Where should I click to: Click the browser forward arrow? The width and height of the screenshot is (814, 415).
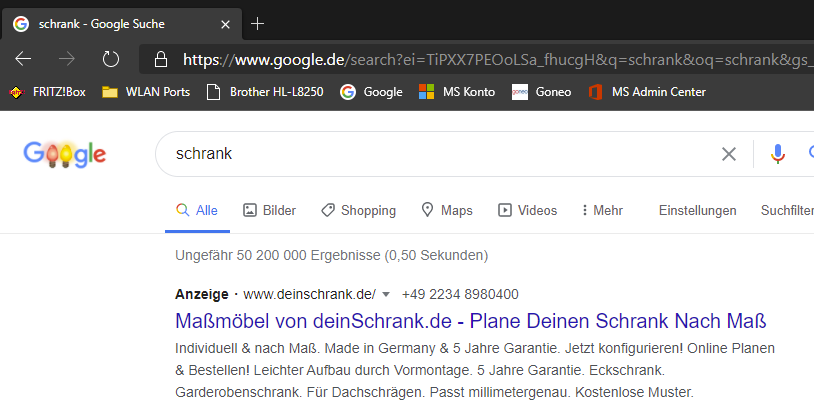(x=66, y=59)
